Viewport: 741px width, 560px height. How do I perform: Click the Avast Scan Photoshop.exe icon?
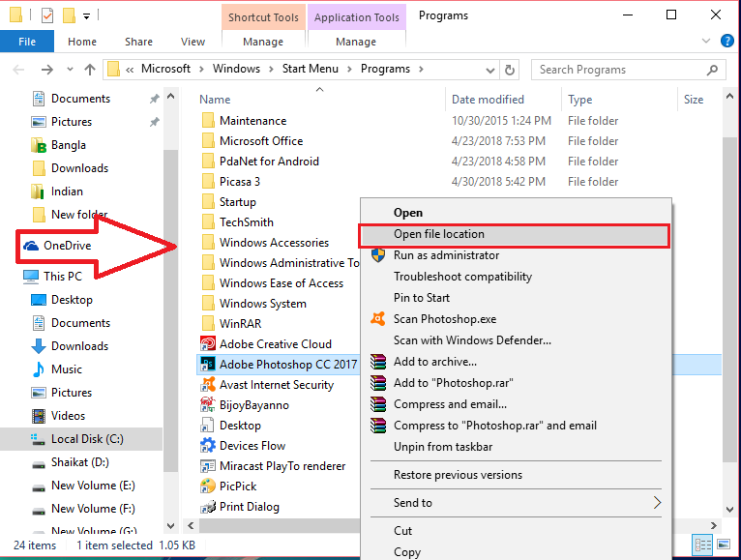click(378, 319)
